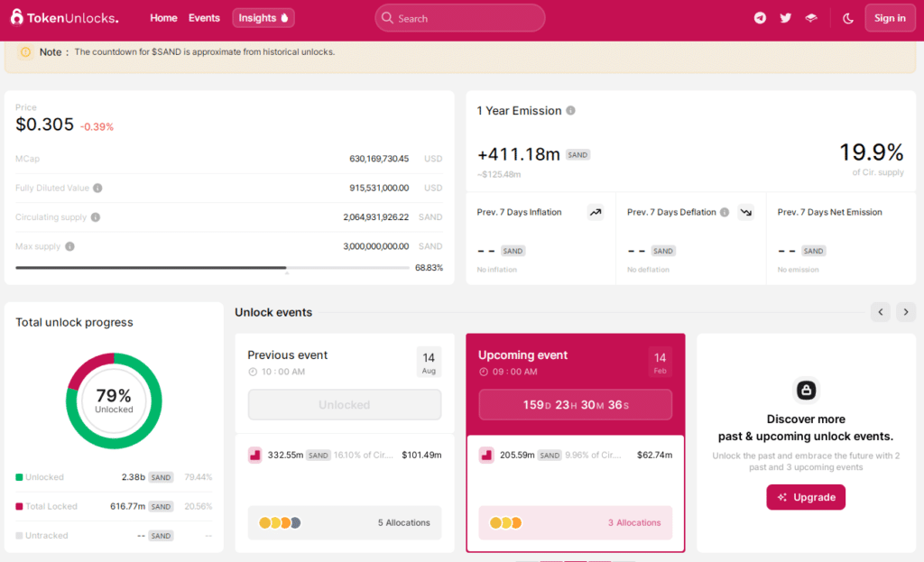Click the Sign in button

pos(890,18)
